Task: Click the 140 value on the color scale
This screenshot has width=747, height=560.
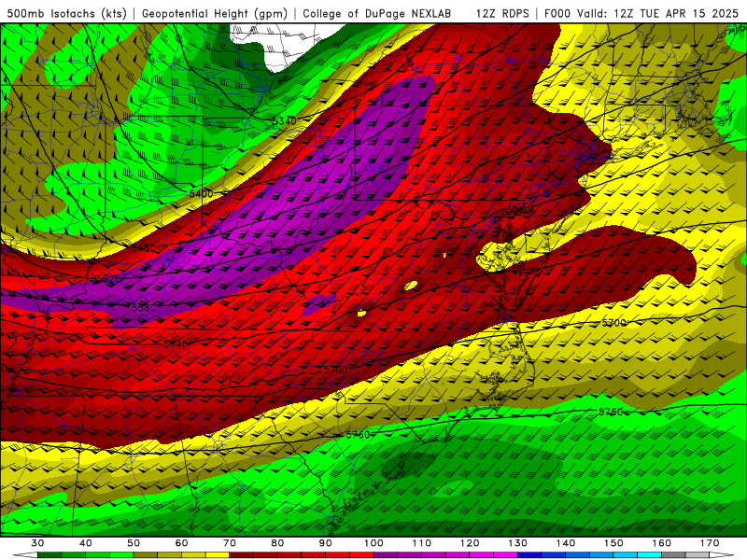Action: (x=566, y=543)
